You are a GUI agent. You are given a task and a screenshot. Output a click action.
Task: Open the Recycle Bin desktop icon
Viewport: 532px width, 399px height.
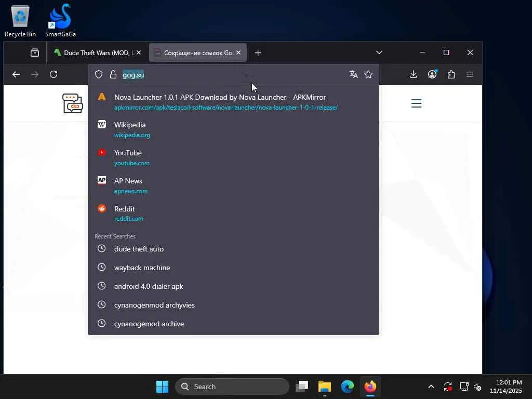(20, 21)
